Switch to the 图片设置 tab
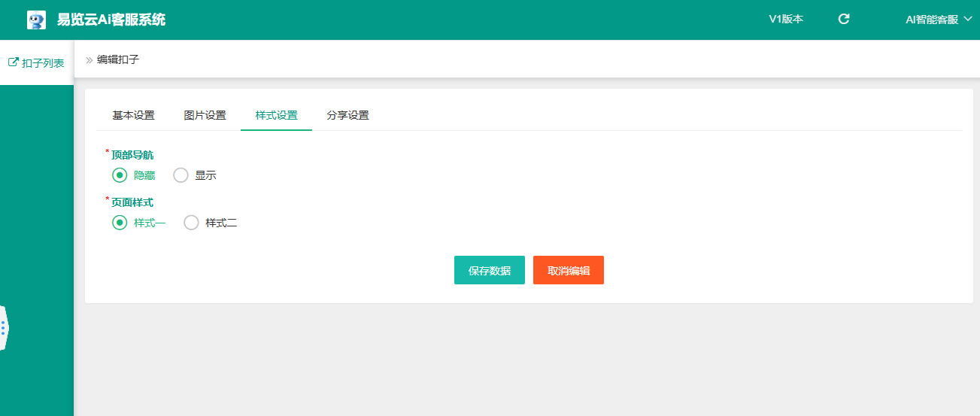The height and width of the screenshot is (416, 980). point(205,115)
